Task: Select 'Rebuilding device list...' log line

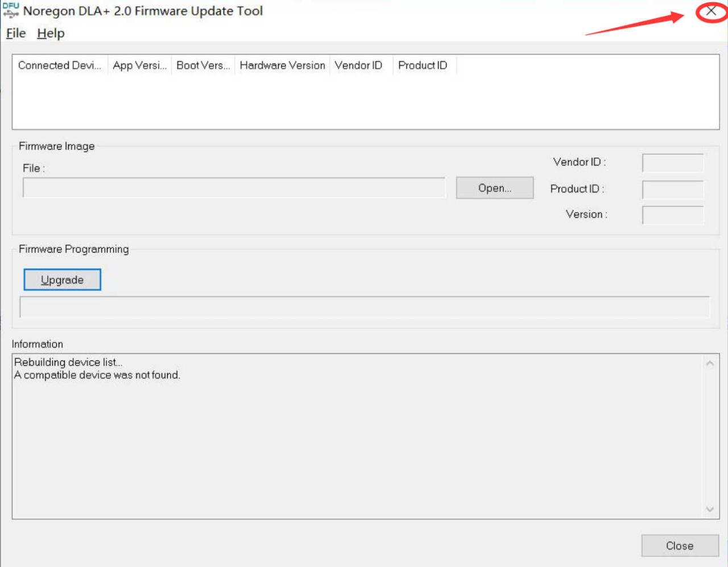Action: (68, 362)
